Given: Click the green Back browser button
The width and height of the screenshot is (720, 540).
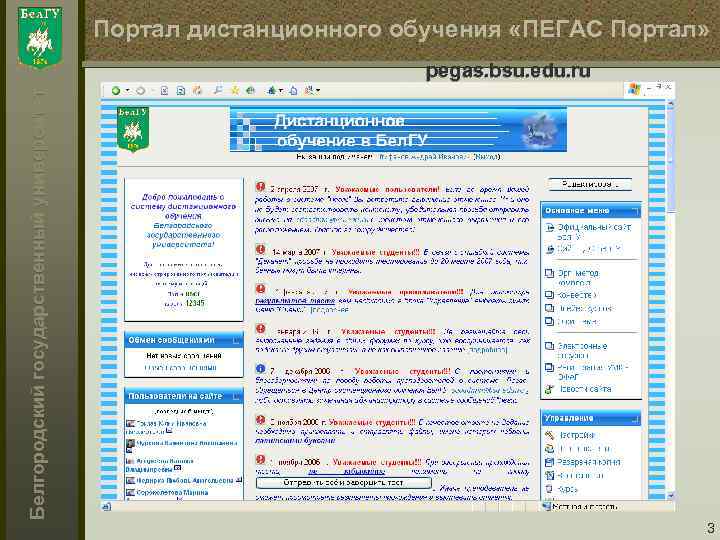Looking at the screenshot, I should pos(115,90).
